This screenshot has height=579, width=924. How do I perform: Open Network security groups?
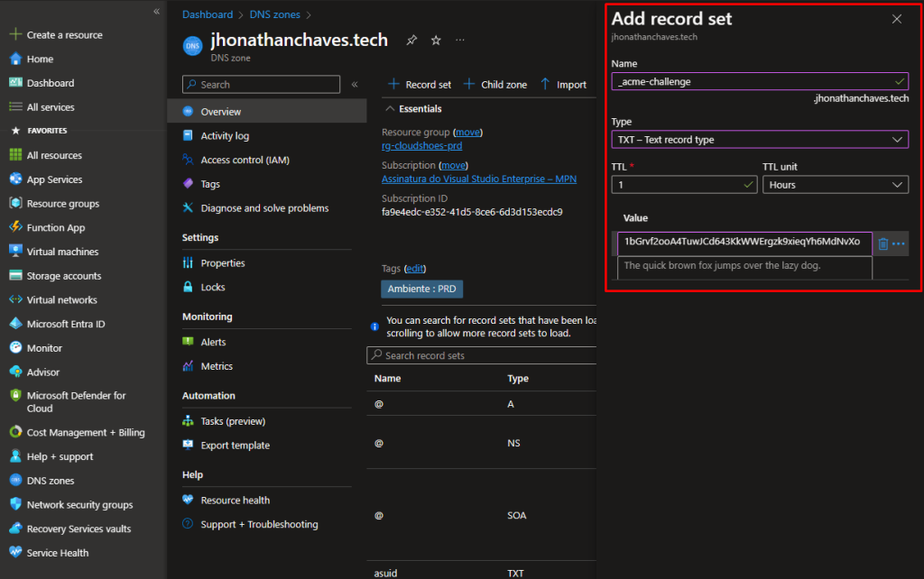pyautogui.click(x=79, y=505)
